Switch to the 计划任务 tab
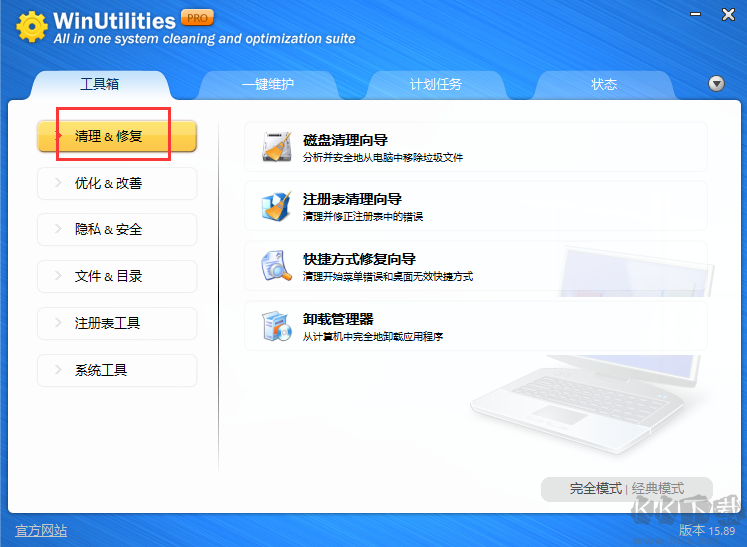Viewport: 747px width, 547px height. [x=436, y=85]
